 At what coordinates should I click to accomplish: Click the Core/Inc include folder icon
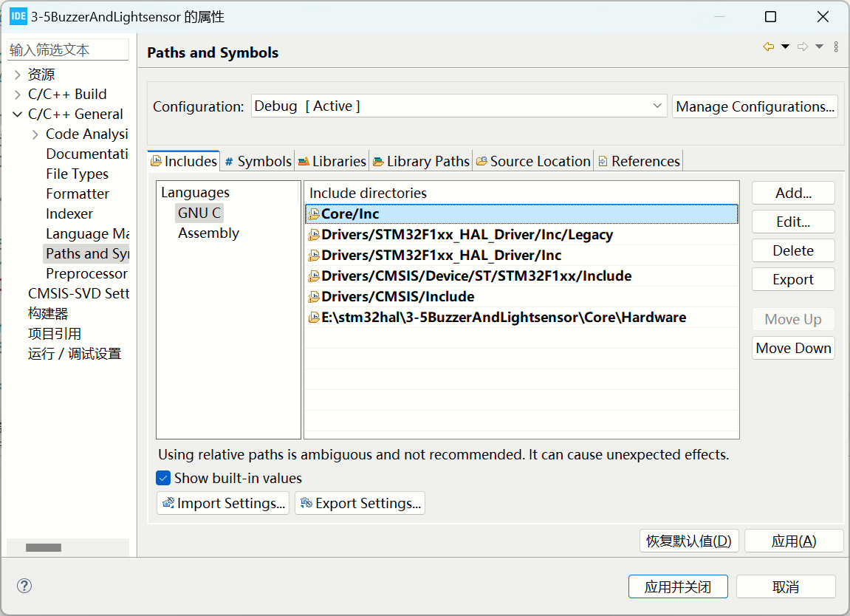[314, 214]
